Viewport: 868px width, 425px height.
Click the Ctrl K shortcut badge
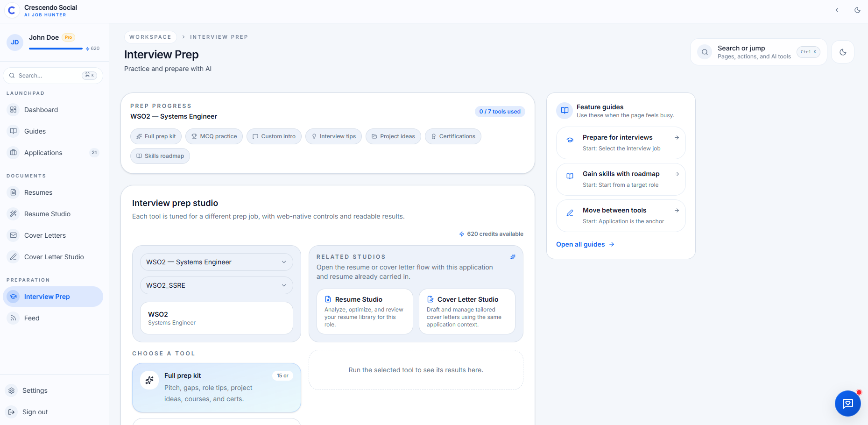coord(808,52)
